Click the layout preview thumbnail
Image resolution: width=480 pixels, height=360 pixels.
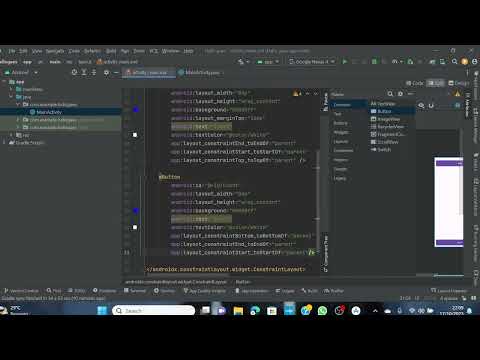click(x=449, y=202)
